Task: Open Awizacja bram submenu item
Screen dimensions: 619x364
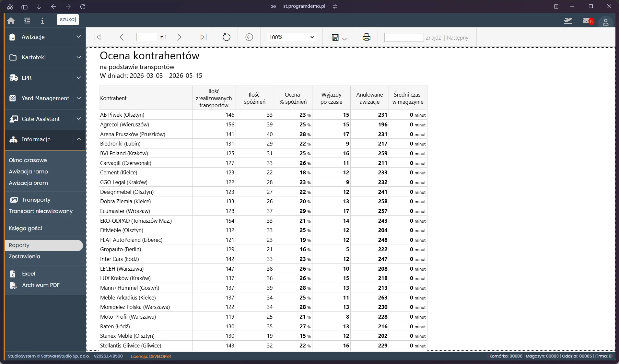Action: click(x=29, y=183)
